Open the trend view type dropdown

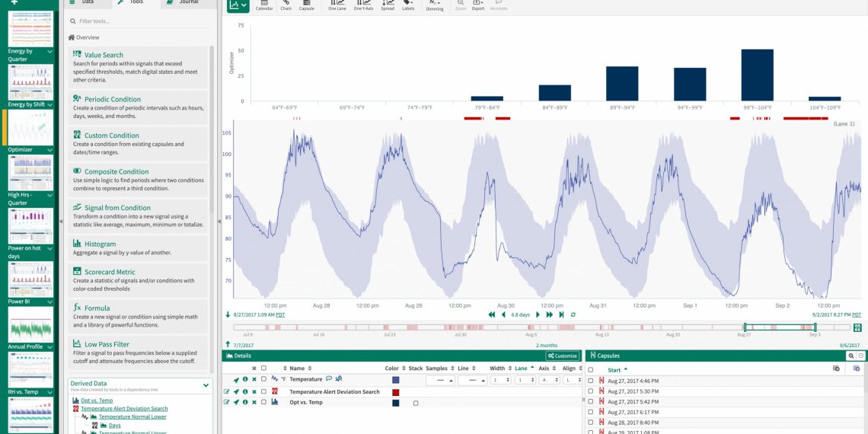[x=238, y=6]
